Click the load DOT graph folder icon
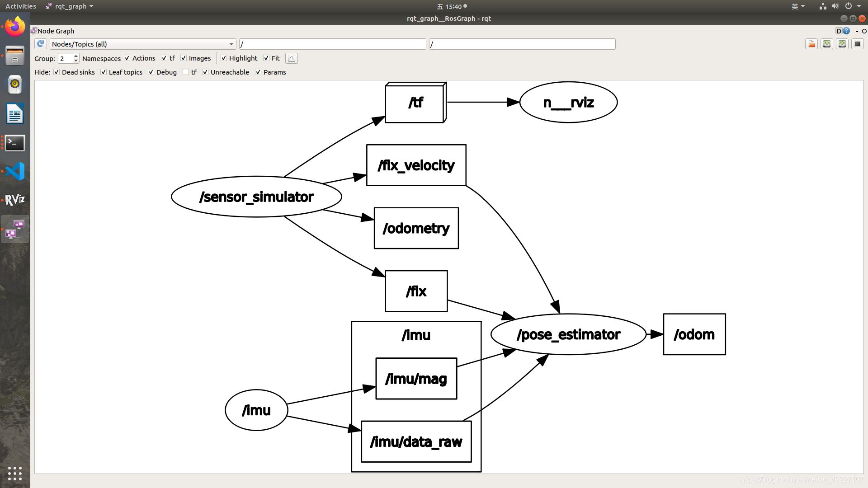Viewport: 868px width, 488px height. [x=811, y=44]
